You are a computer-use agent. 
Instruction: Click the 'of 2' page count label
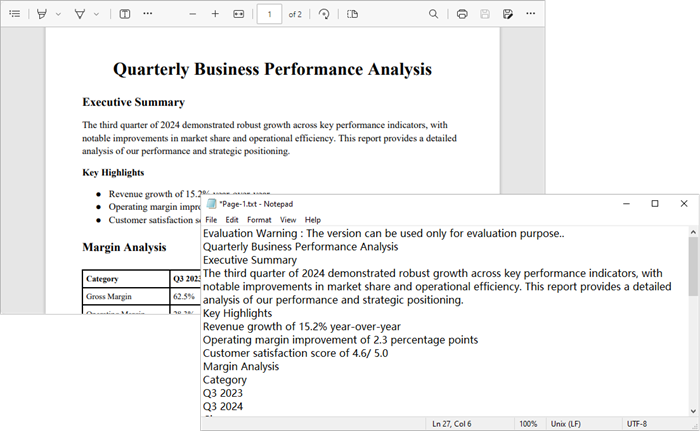tap(295, 14)
